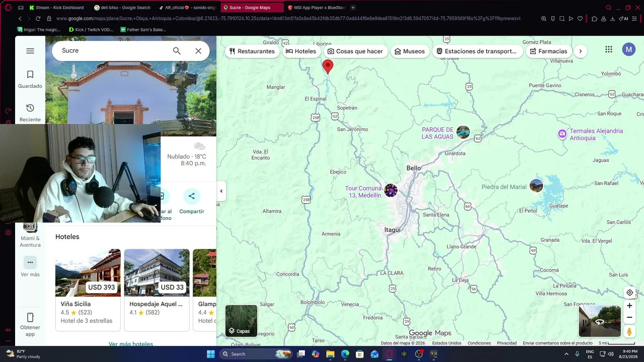This screenshot has height=362, width=644.
Task: Open the Google apps grid
Action: pyautogui.click(x=609, y=49)
